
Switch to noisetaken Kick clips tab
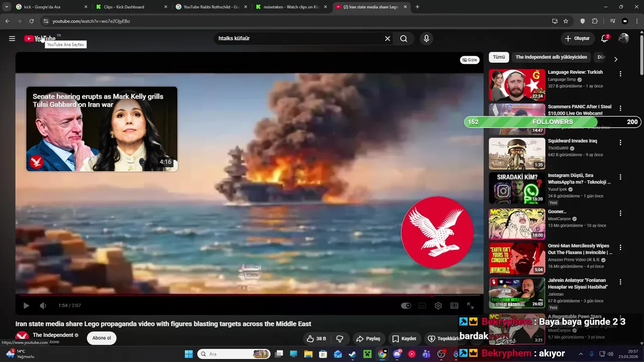point(291,7)
